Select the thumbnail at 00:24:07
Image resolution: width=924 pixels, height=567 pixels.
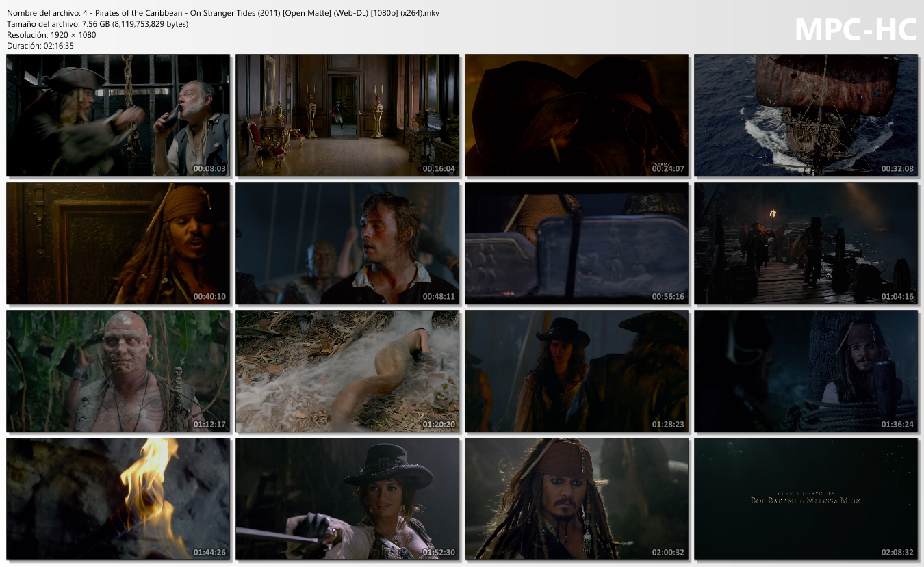click(577, 116)
